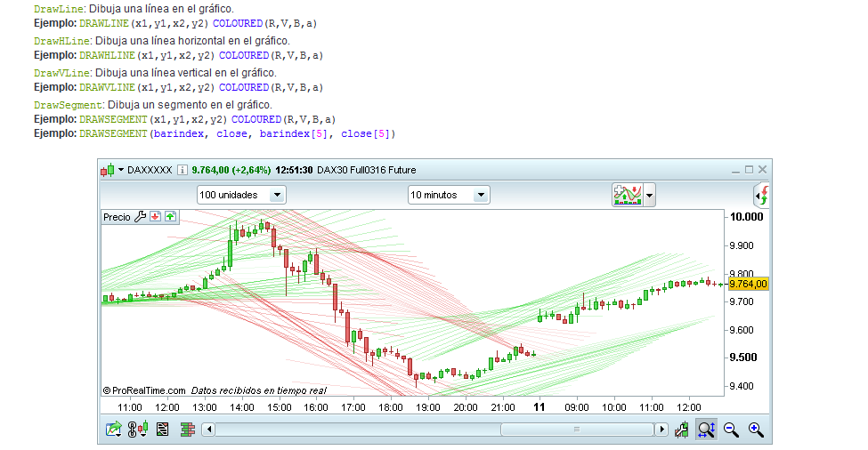
Task: Click the scrollbar right arrow
Action: coord(661,430)
